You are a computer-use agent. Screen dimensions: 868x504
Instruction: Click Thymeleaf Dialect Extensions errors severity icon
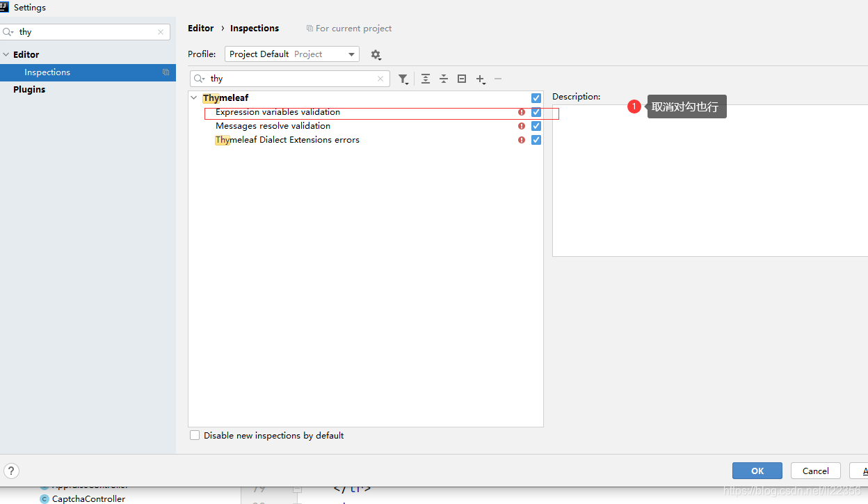tap(522, 140)
